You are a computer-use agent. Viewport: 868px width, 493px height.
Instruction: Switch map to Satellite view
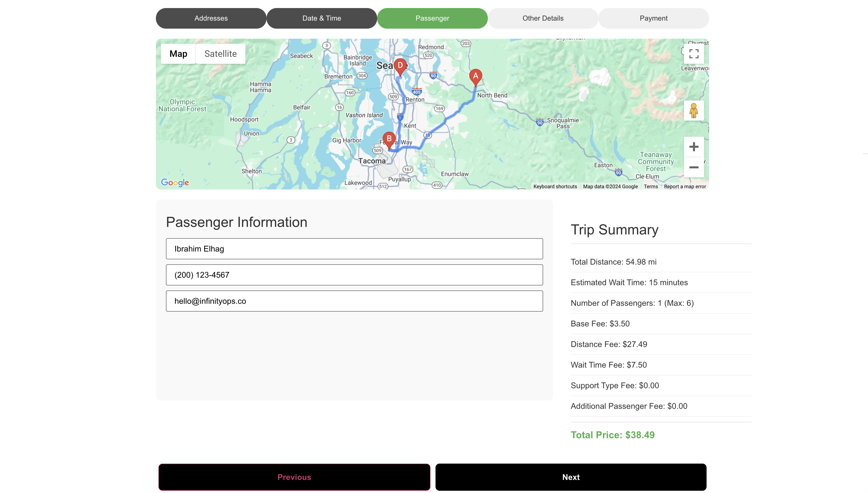220,54
